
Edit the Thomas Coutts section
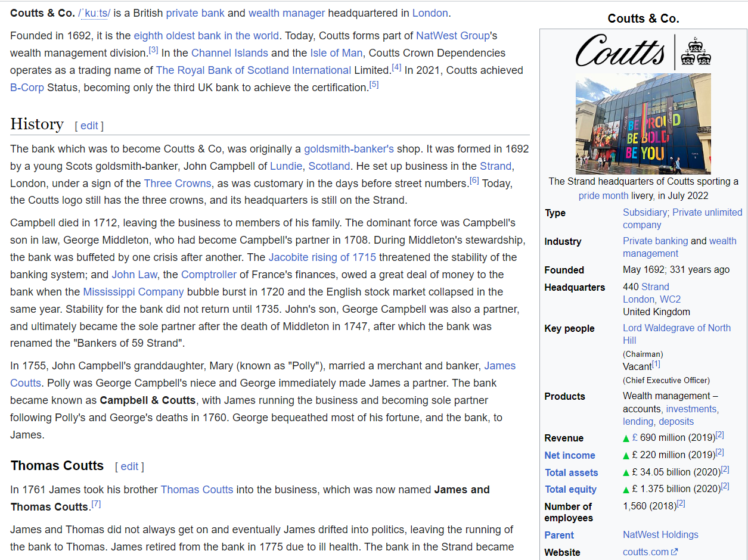129,466
